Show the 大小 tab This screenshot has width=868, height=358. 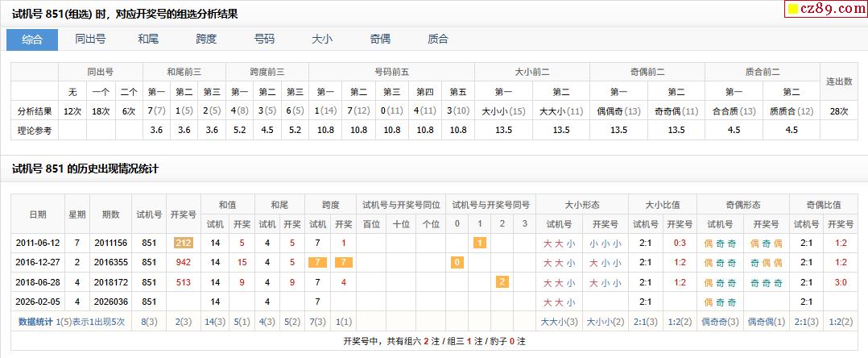[322, 39]
